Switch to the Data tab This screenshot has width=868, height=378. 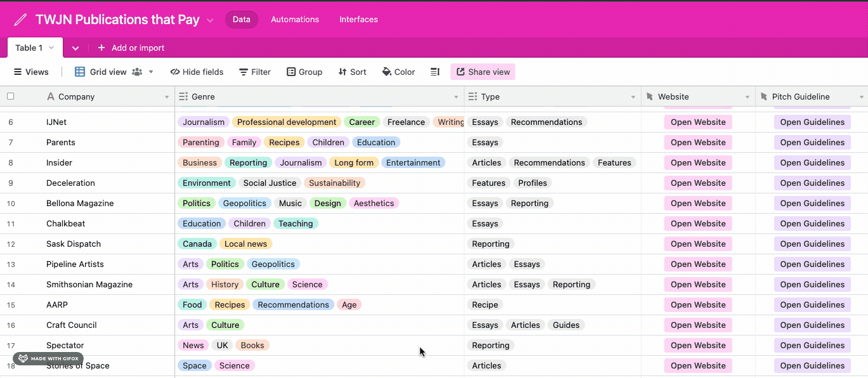pyautogui.click(x=242, y=20)
